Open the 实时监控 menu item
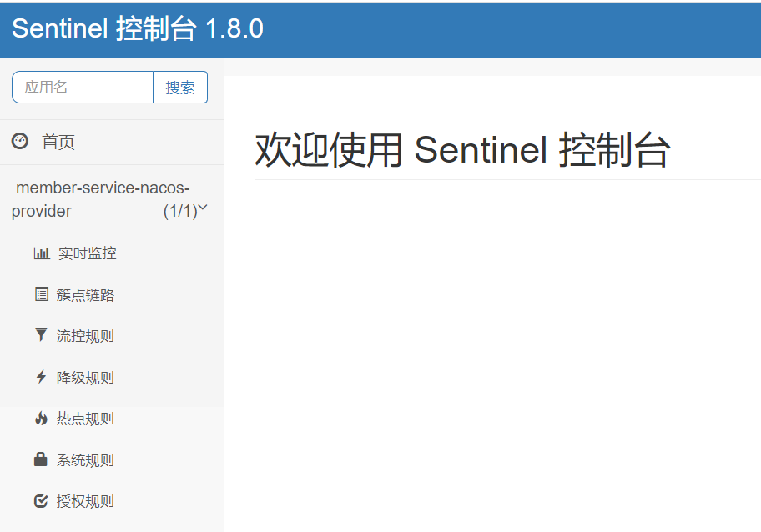761x532 pixels. coord(87,253)
